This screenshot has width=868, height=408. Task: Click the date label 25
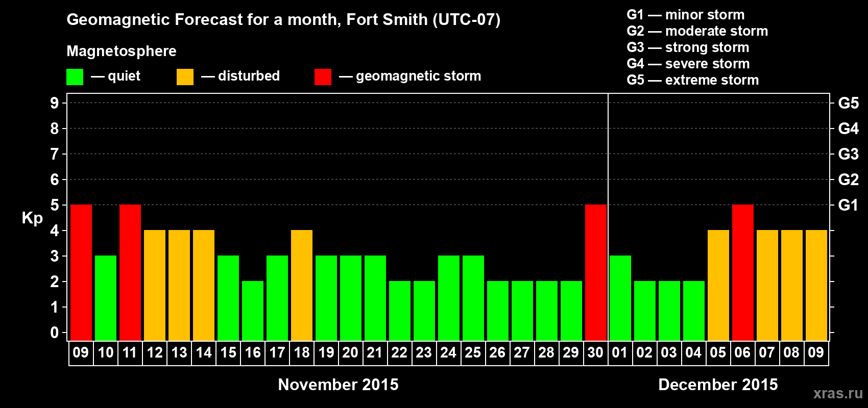click(x=473, y=352)
